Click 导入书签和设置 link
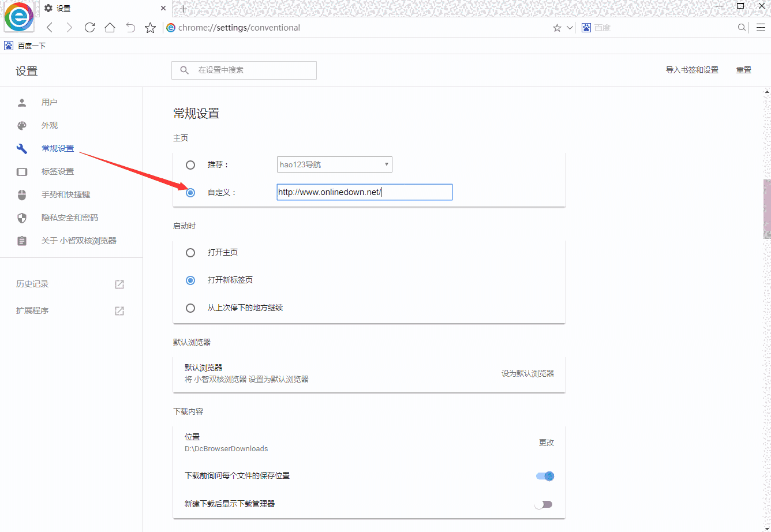Screen dimensions: 771x532 (691, 69)
